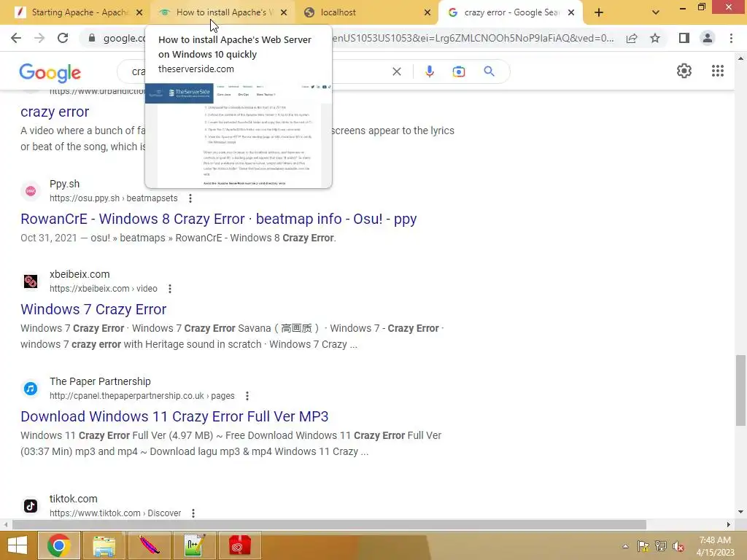Click the https://osu.ppy.sh › beatmapsets URL
Screen dimensions: 747x560
point(113,198)
